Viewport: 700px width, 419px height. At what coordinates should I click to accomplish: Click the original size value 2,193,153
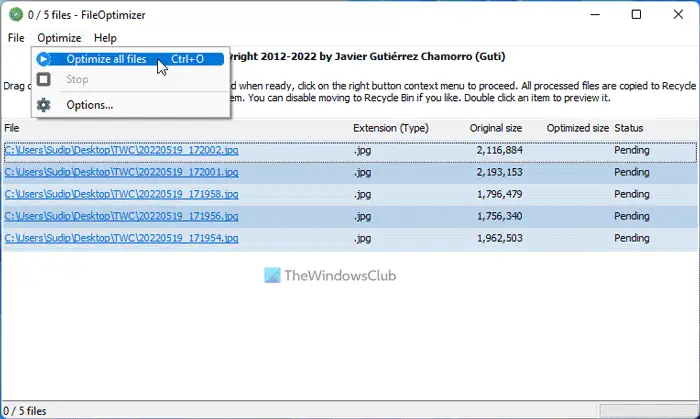click(x=500, y=172)
